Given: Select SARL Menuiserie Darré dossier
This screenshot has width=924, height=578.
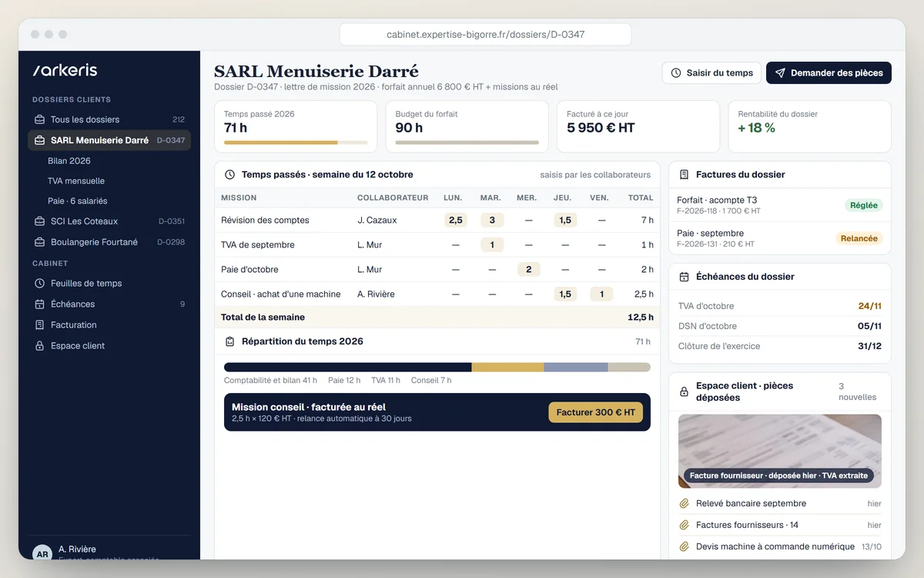Looking at the screenshot, I should tap(109, 140).
